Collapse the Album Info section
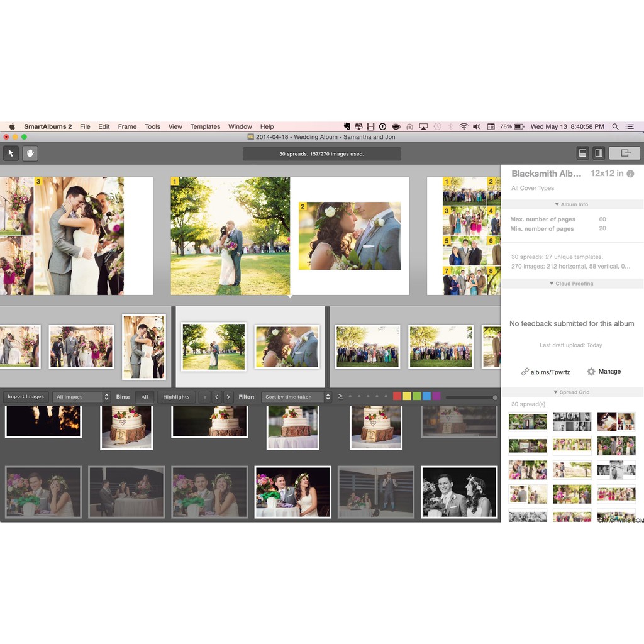 pyautogui.click(x=572, y=204)
